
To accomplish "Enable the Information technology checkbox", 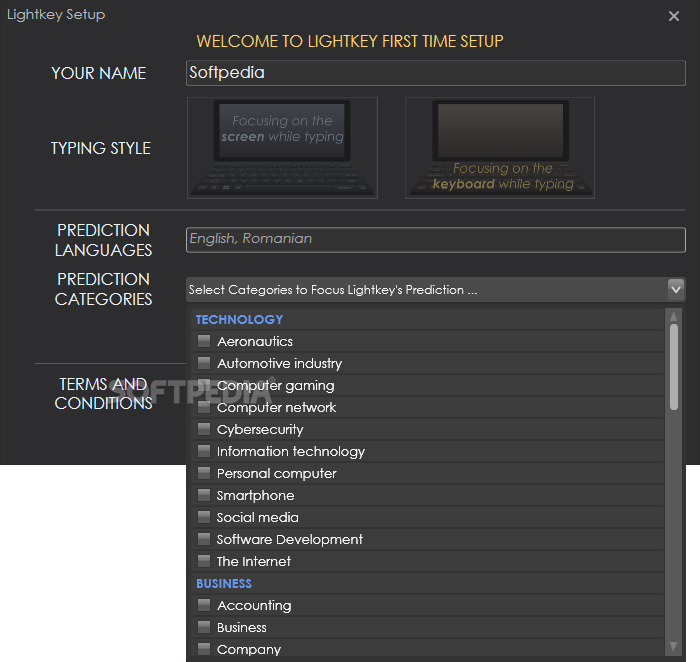I will [x=204, y=451].
